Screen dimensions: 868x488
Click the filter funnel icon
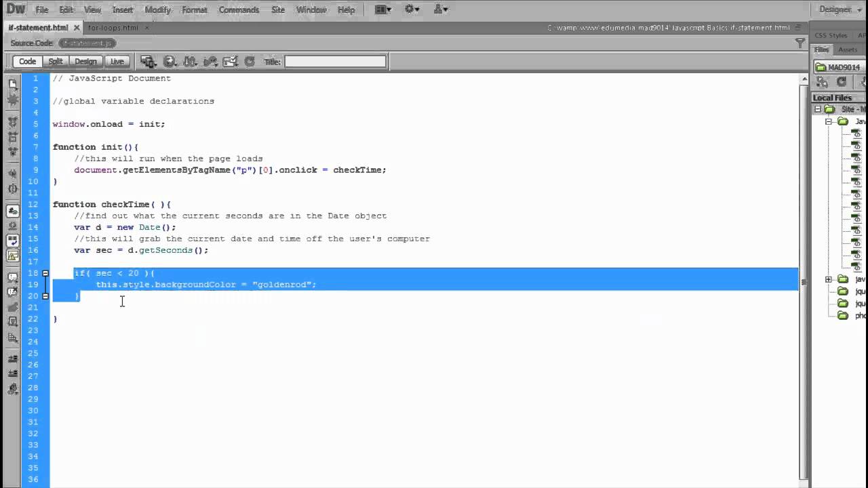[x=800, y=43]
